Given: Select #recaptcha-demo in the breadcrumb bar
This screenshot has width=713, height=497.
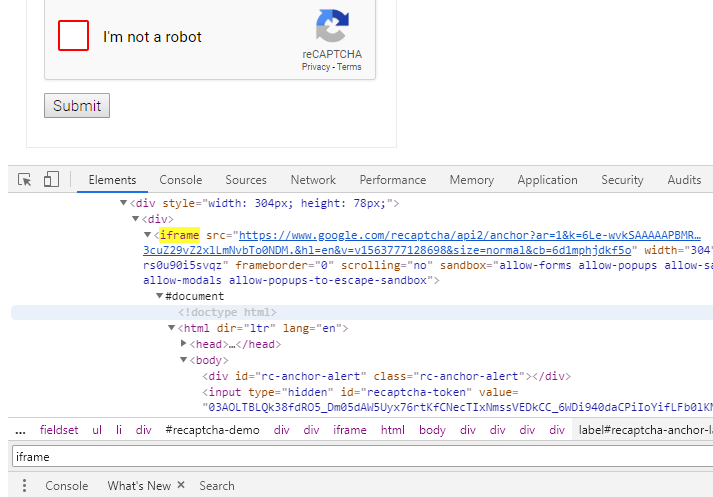Looking at the screenshot, I should [211, 430].
